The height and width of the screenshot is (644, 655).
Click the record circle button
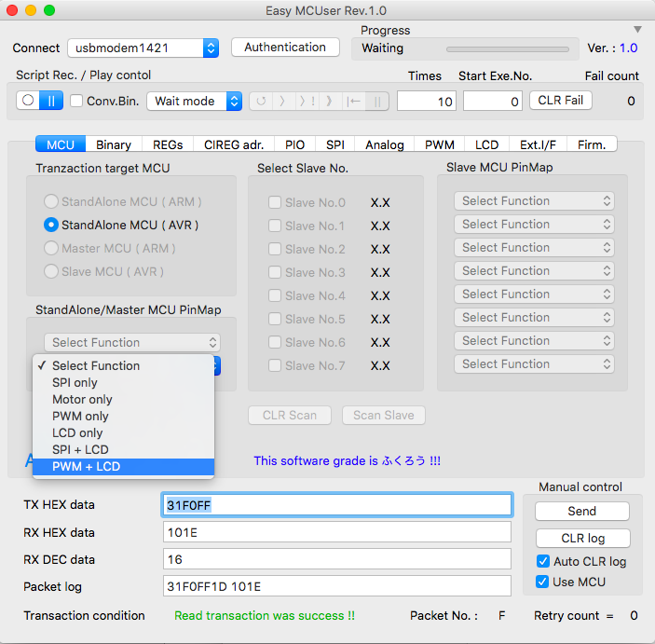pyautogui.click(x=28, y=101)
